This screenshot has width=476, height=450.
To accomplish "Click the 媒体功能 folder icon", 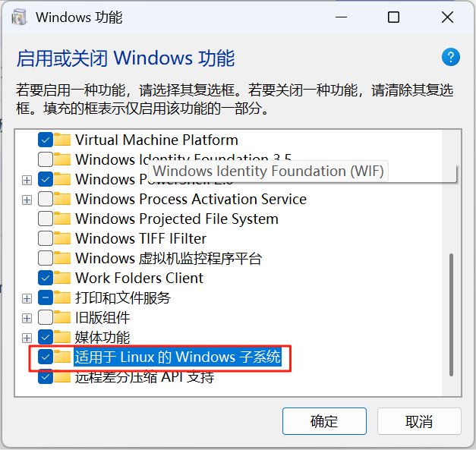I will click(62, 337).
